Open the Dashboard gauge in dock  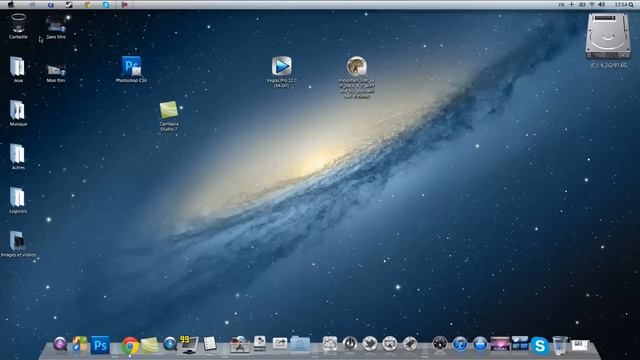tap(440, 344)
